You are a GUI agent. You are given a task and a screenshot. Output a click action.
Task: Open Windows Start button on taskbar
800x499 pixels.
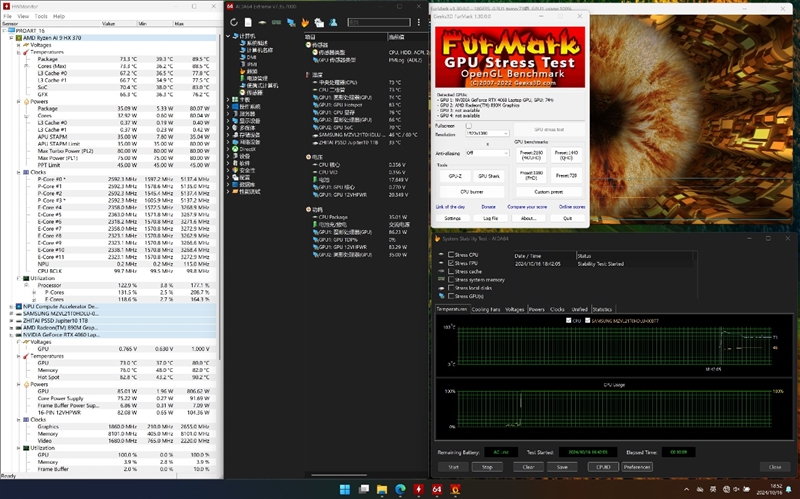(345, 490)
